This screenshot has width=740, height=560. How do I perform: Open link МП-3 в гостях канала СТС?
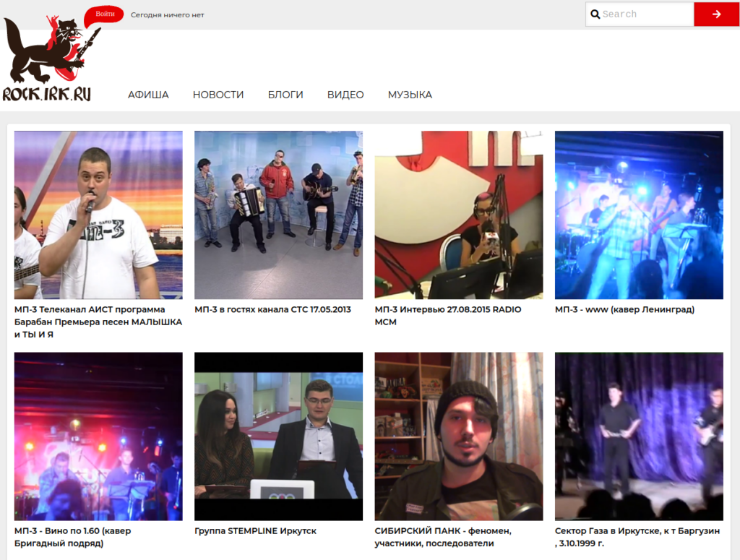272,309
